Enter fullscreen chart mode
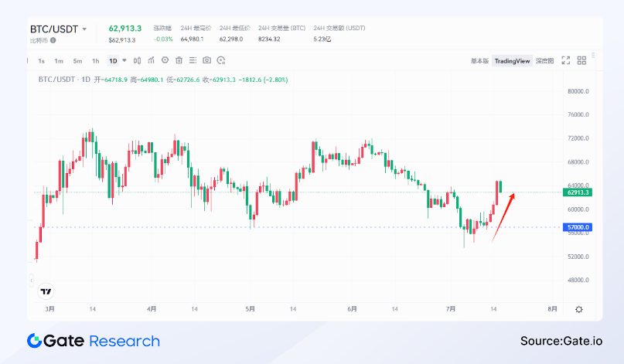This screenshot has width=624, height=364. coord(565,60)
